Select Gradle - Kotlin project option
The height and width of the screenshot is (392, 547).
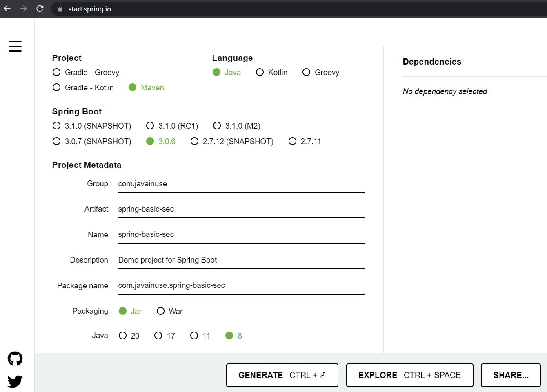[x=83, y=87]
